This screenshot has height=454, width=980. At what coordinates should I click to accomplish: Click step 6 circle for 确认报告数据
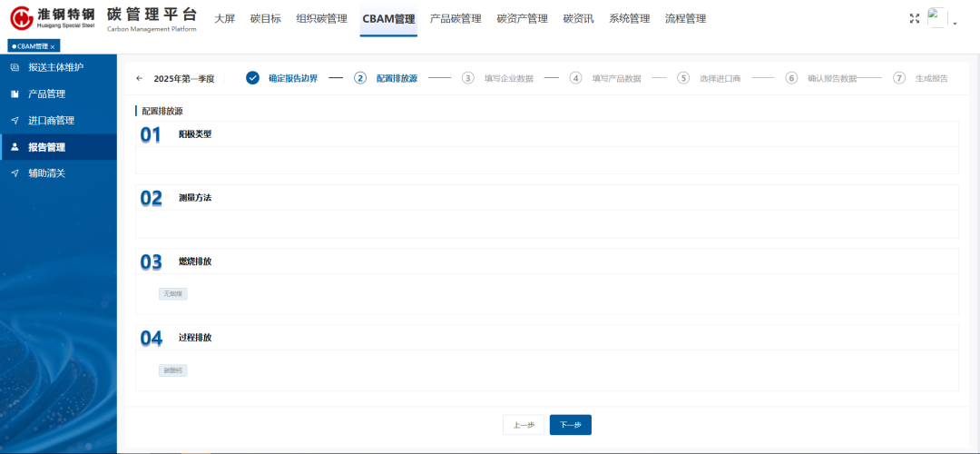point(792,78)
